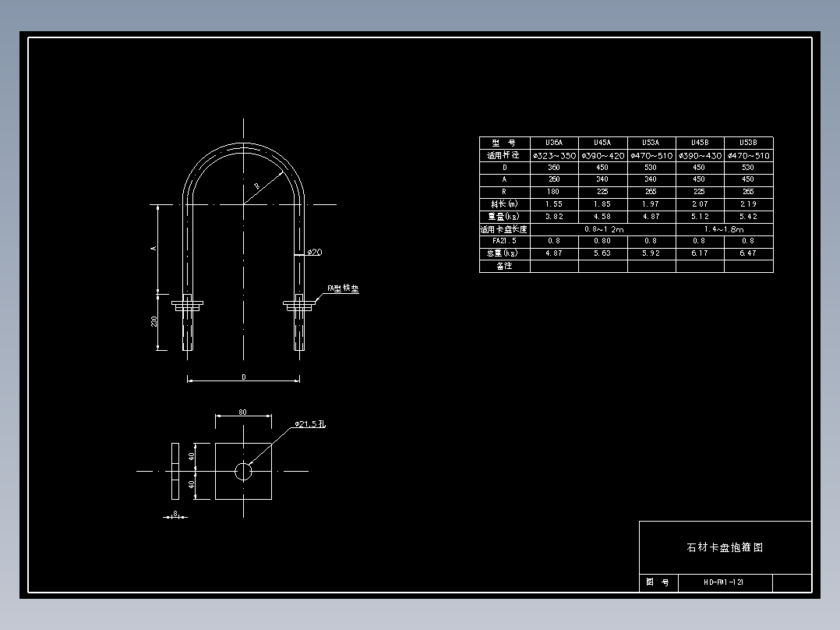The width and height of the screenshot is (840, 630).
Task: Click the 4.58 weight cell
Action: [602, 217]
